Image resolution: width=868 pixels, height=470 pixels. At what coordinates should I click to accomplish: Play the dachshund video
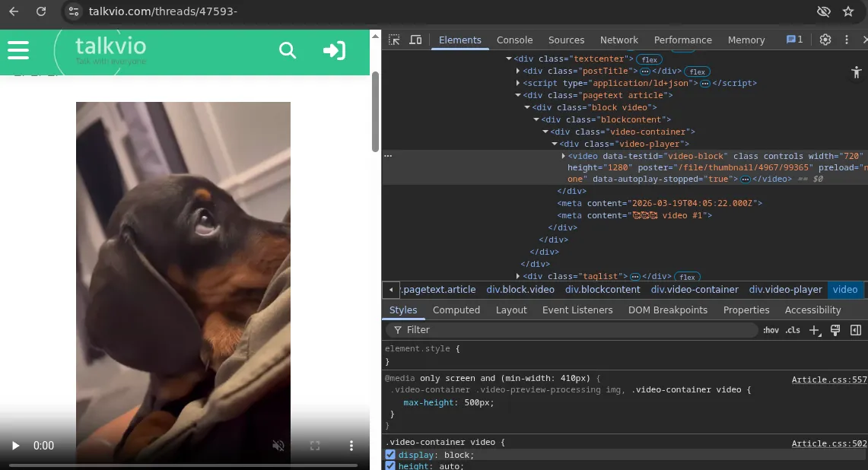point(15,446)
